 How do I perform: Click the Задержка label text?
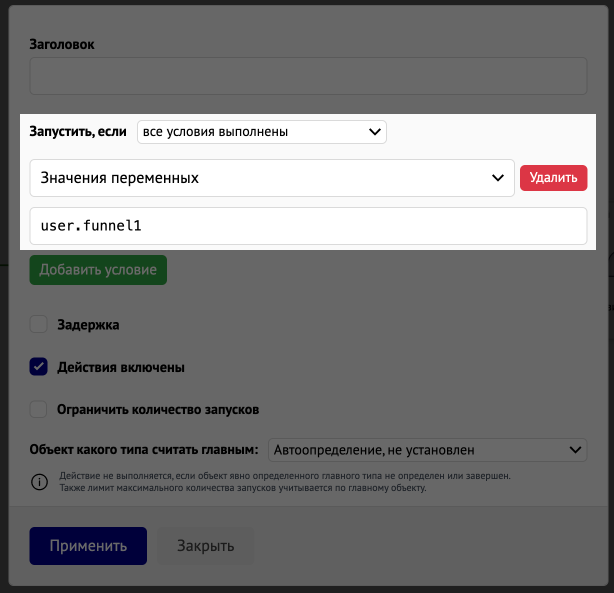88,325
